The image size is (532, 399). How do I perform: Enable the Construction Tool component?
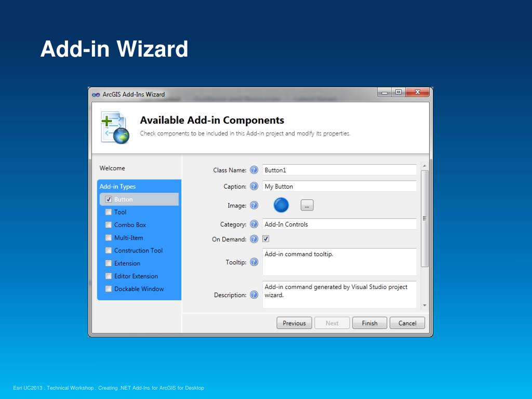point(109,250)
